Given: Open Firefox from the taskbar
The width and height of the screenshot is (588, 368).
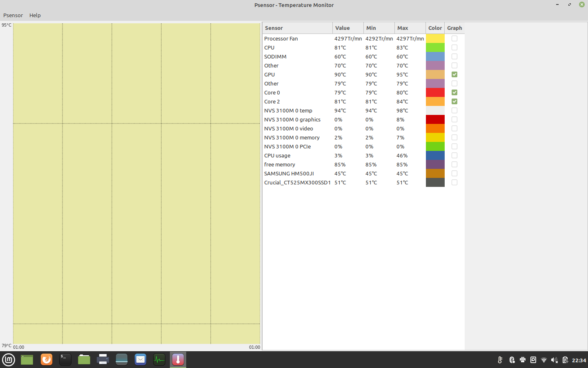Looking at the screenshot, I should [x=47, y=359].
